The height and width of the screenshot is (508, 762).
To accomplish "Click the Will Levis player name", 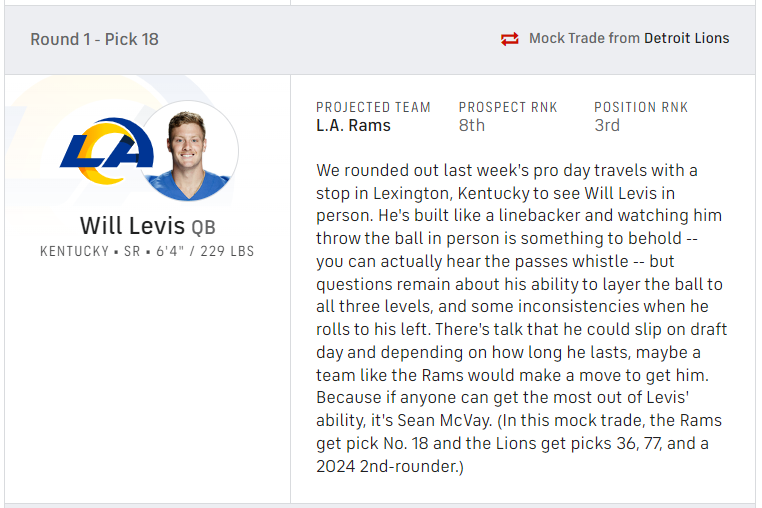I will pos(133,224).
